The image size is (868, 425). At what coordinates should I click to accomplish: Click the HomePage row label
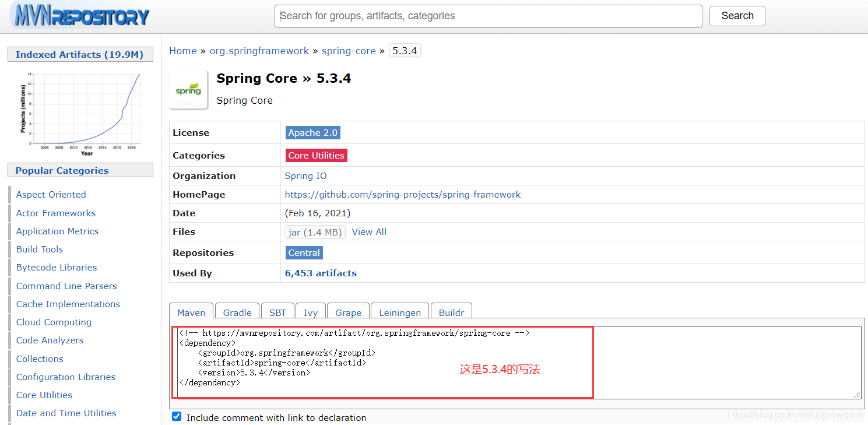[x=199, y=195]
